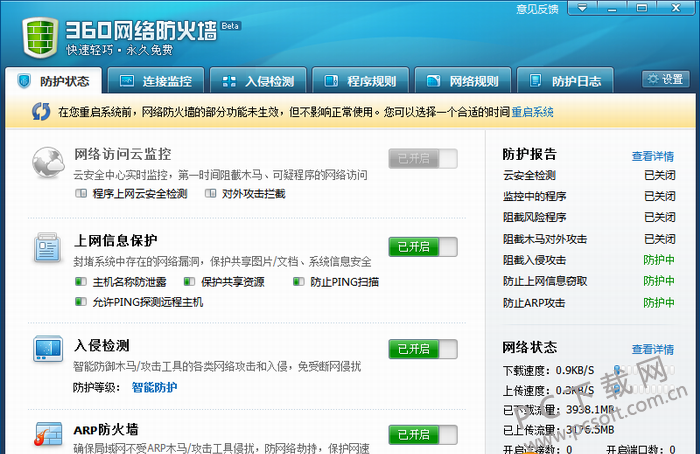Open the 防护日志 tab
The height and width of the screenshot is (454, 700).
click(x=565, y=81)
